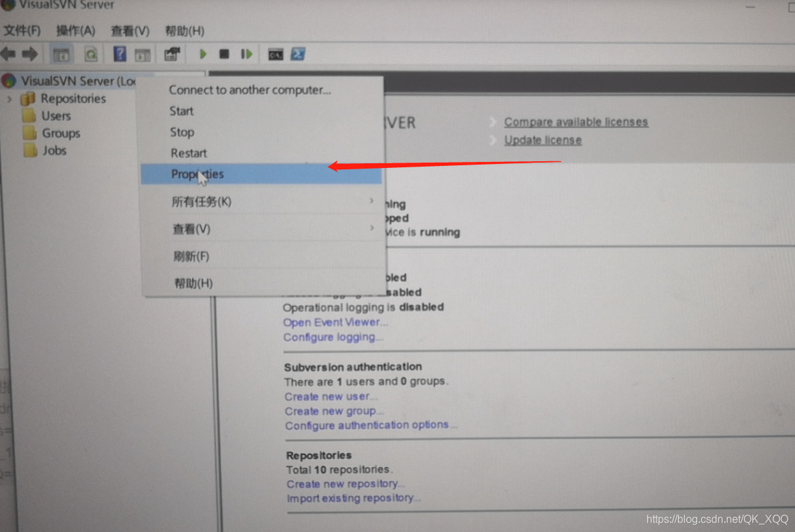Click the Properties toolbar icon
The width and height of the screenshot is (795, 532).
[173, 54]
